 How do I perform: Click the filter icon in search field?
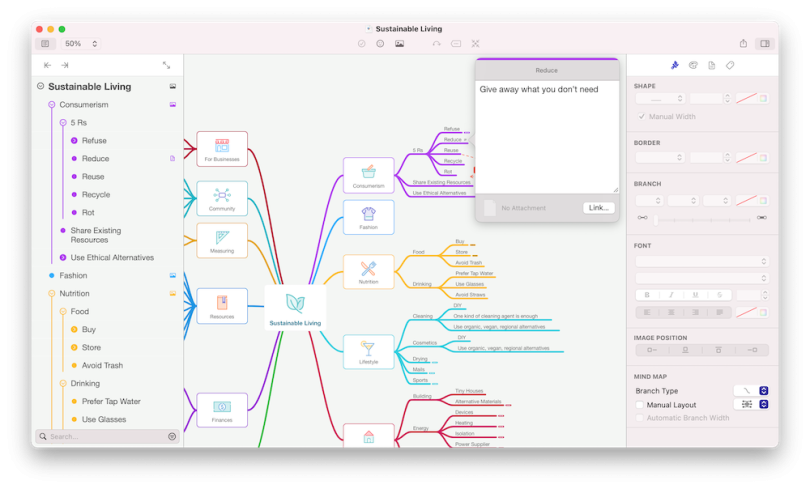point(172,436)
